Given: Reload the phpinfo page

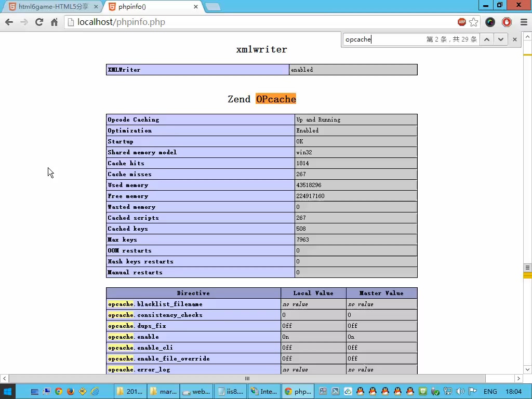Looking at the screenshot, I should point(39,22).
